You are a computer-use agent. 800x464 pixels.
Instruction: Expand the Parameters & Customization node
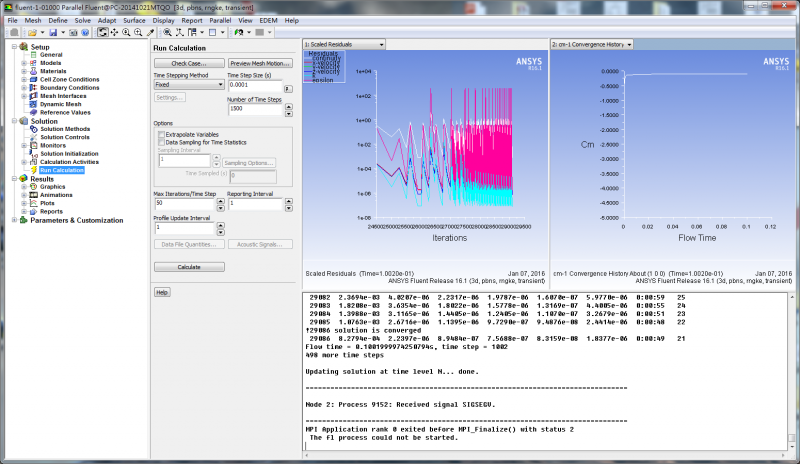pos(14,220)
